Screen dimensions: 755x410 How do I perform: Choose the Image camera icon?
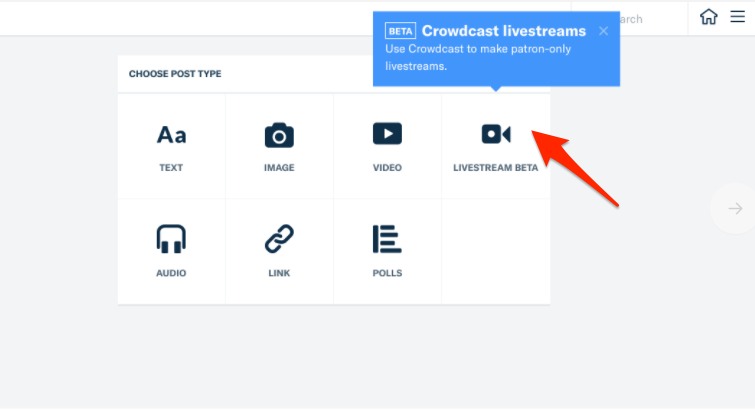point(279,135)
